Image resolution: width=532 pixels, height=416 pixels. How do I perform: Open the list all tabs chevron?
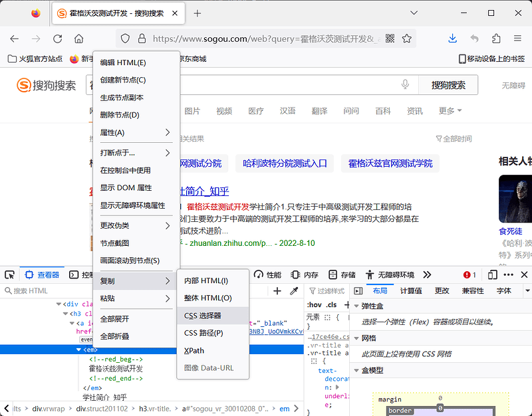[x=414, y=13]
